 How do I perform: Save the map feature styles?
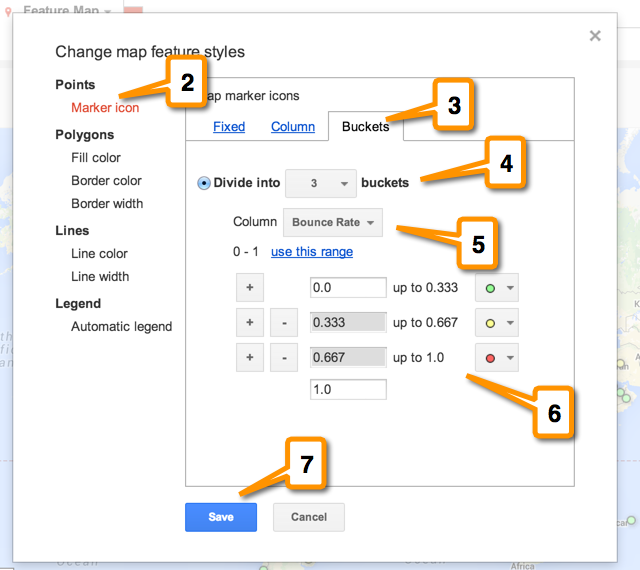point(221,517)
